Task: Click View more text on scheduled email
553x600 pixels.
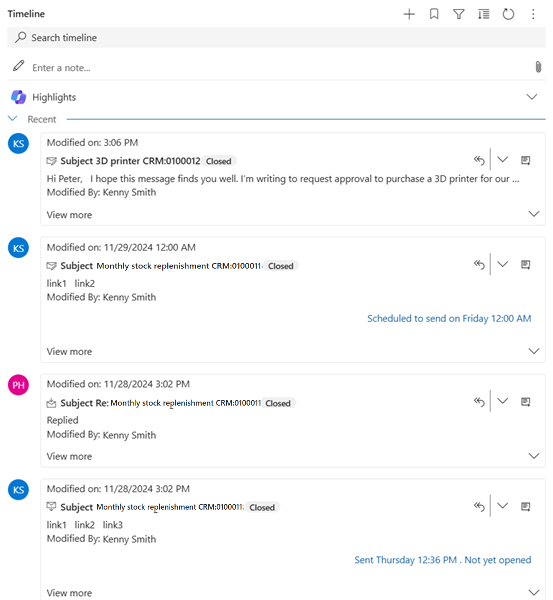Action: click(x=69, y=351)
